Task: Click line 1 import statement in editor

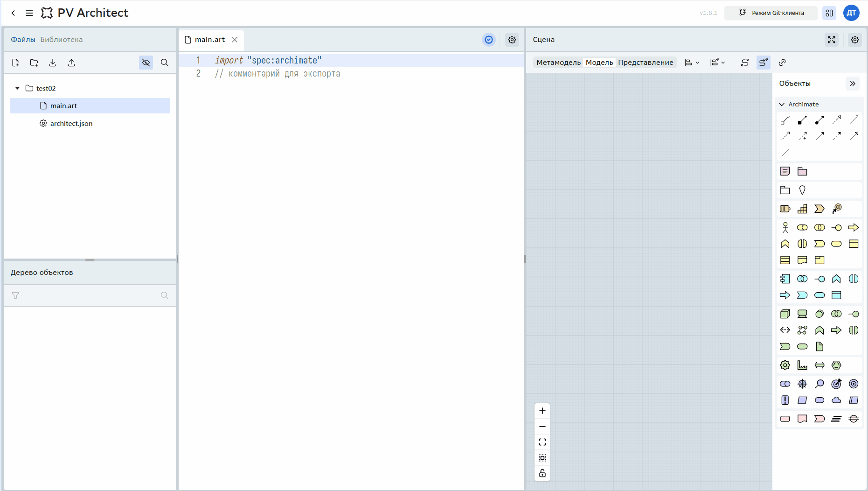Action: pos(268,60)
